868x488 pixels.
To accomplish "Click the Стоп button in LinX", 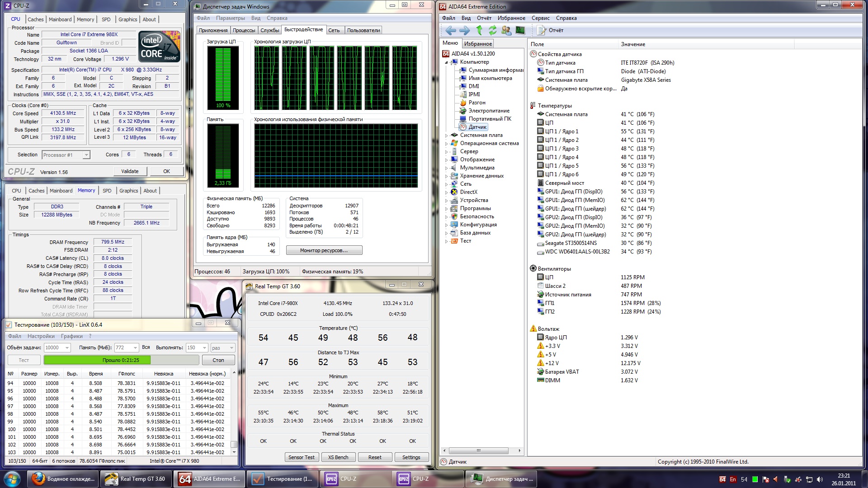I will [218, 360].
